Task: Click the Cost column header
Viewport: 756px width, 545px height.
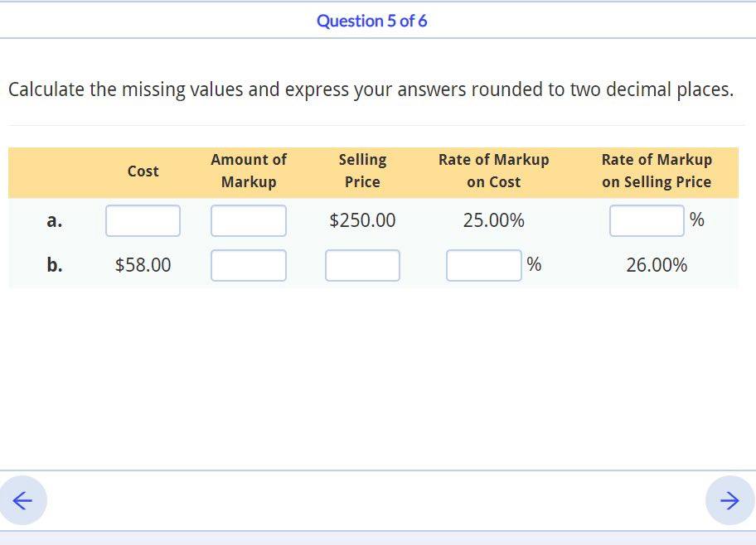Action: point(143,171)
